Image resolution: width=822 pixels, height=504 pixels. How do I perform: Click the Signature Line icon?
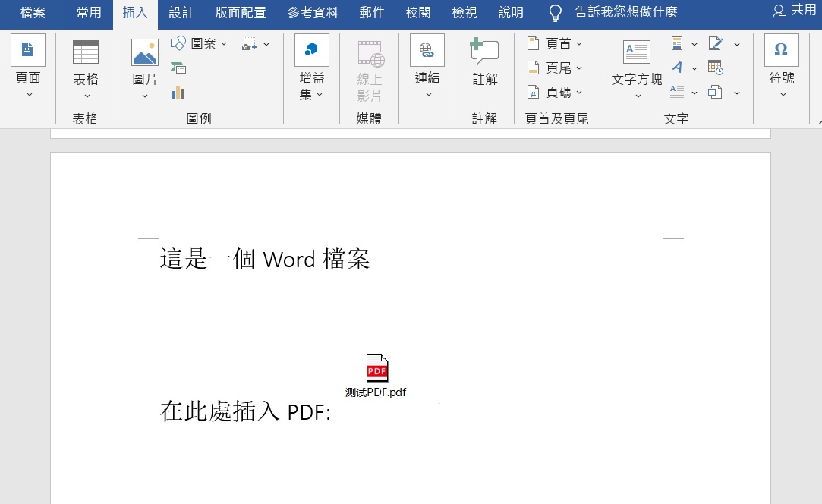coord(716,43)
